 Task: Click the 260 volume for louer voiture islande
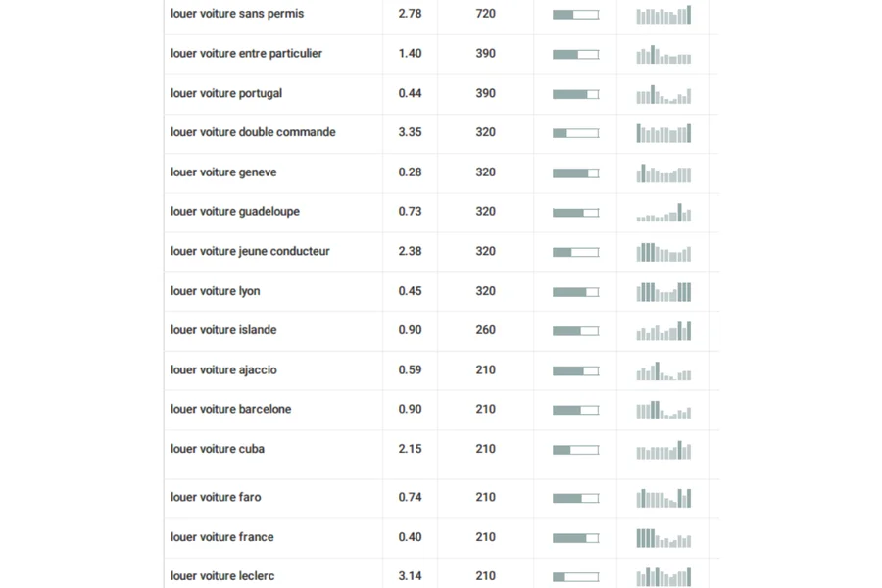pyautogui.click(x=486, y=330)
